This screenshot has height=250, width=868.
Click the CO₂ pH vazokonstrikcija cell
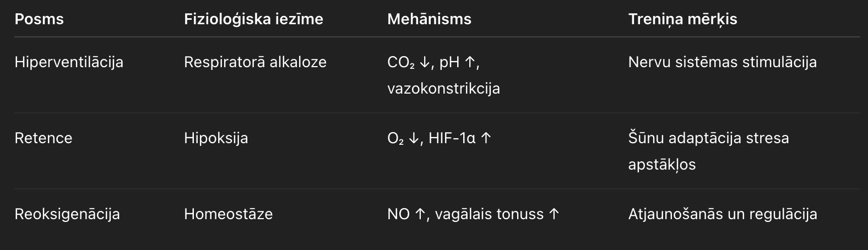(x=443, y=75)
